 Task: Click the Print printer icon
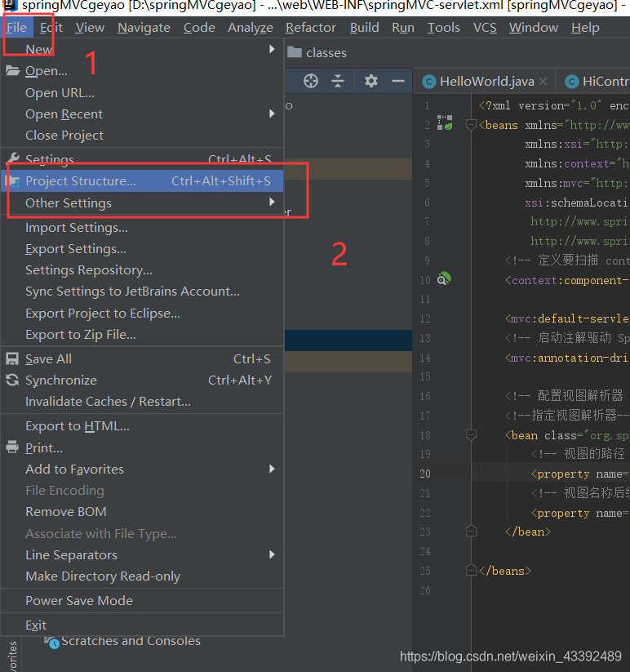click(x=12, y=447)
